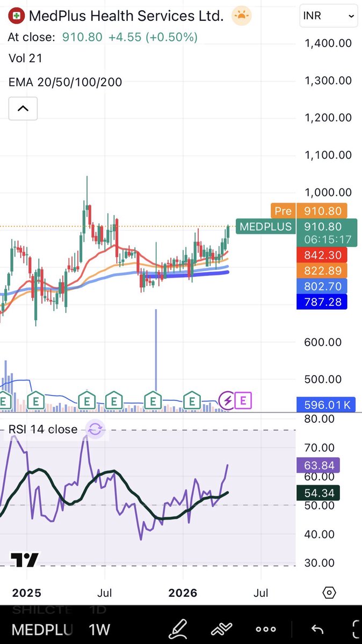
Task: Open the INR currency dropdown
Action: pyautogui.click(x=329, y=16)
